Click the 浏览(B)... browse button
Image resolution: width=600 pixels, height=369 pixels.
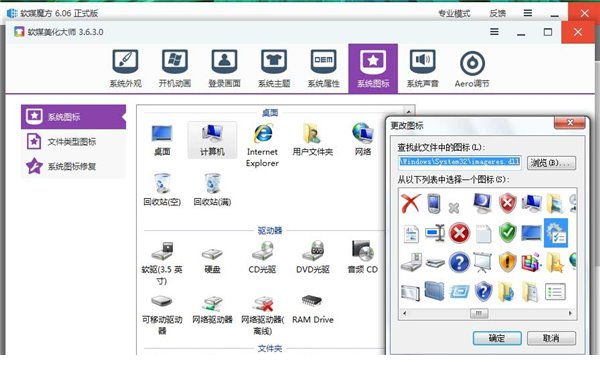[551, 163]
